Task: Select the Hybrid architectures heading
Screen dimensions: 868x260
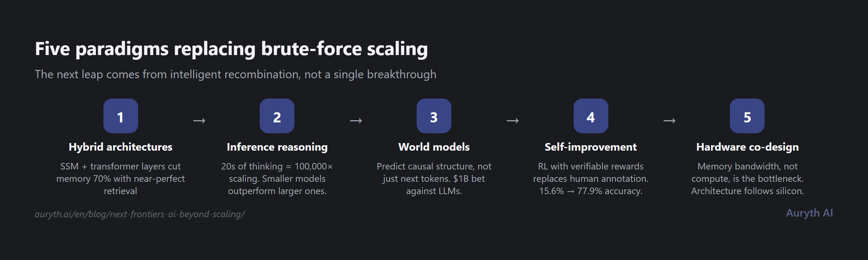Action: click(120, 147)
